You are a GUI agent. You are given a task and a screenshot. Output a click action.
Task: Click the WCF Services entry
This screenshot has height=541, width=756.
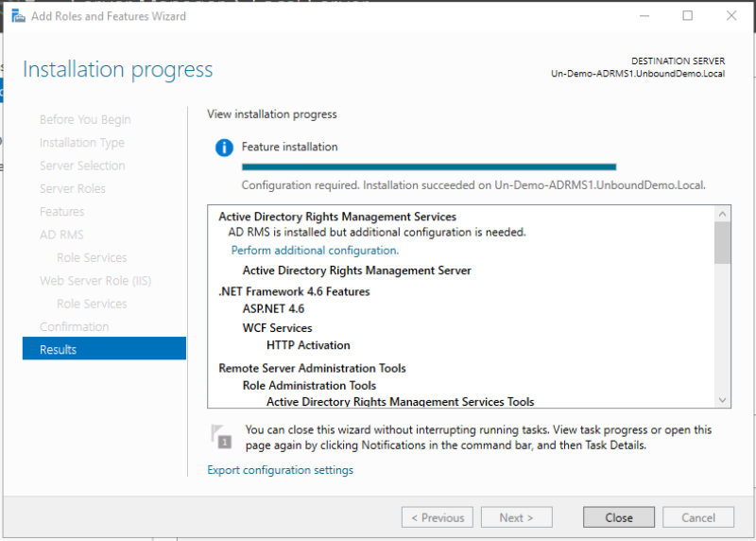(277, 328)
